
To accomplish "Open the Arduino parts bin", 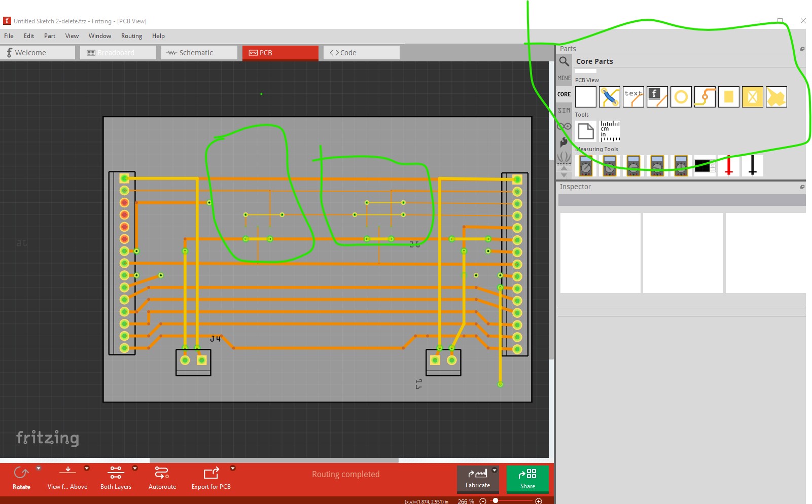I will point(564,126).
